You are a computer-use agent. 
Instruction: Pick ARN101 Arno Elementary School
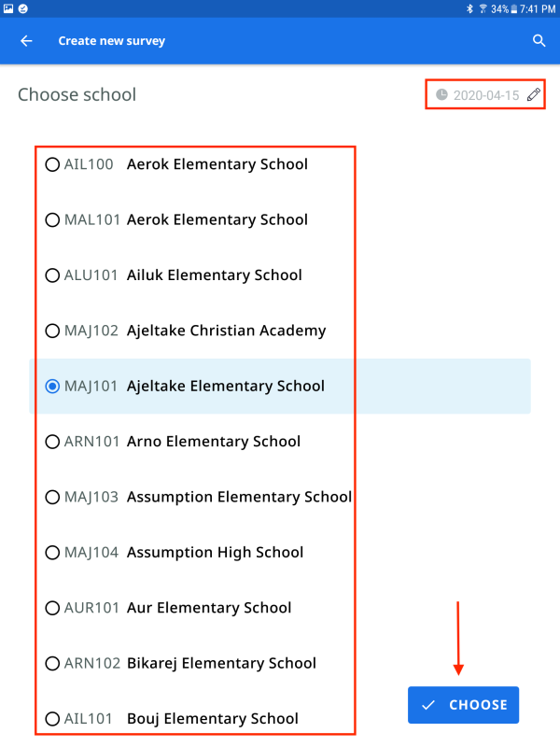[53, 442]
